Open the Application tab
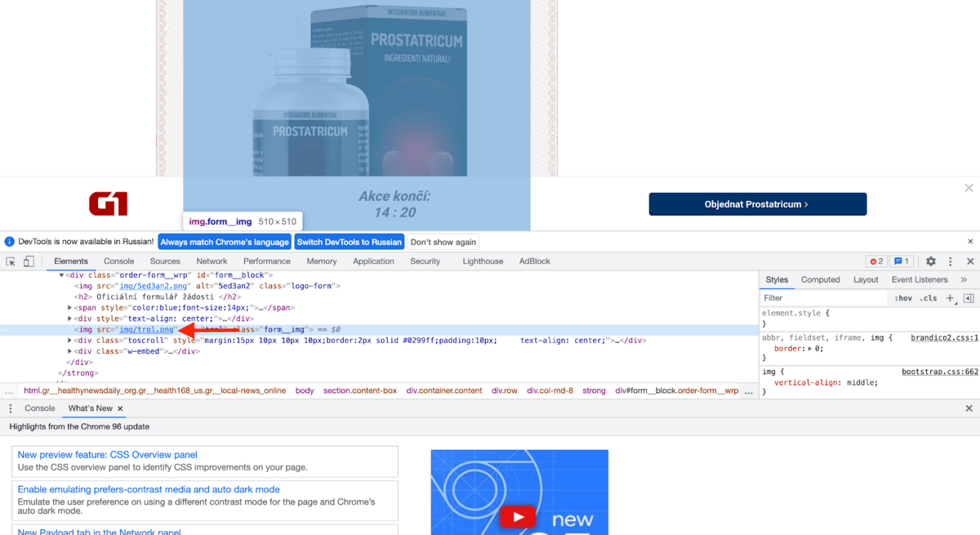The image size is (980, 535). point(374,261)
